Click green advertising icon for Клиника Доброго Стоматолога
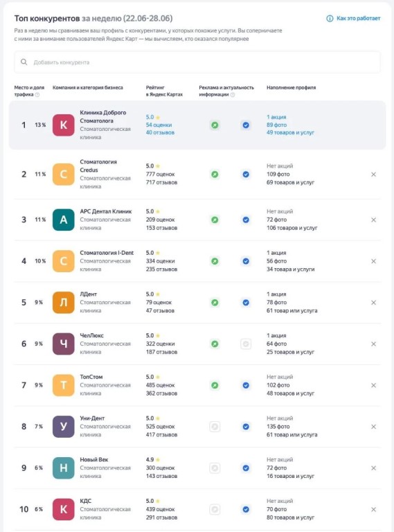Viewport: 394px width, 532px height. pos(215,125)
